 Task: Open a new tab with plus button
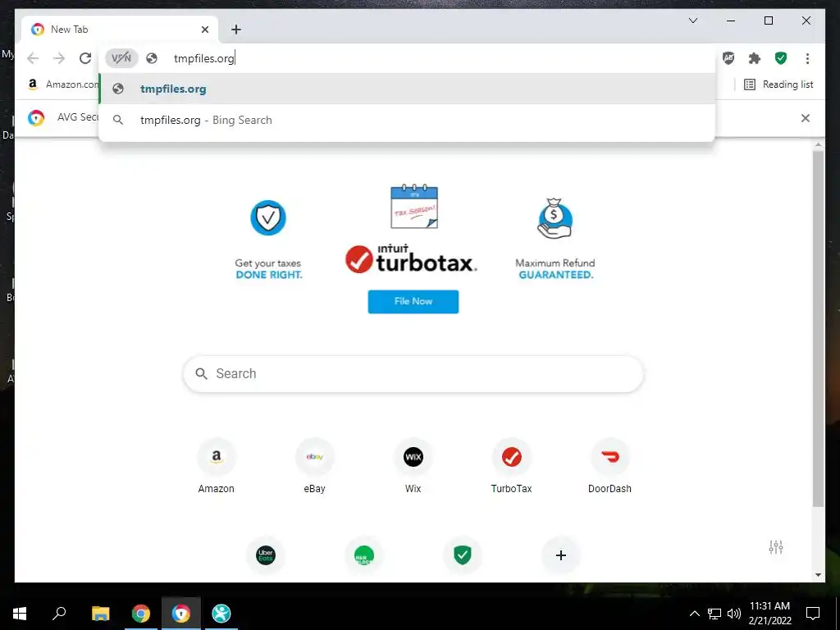pos(236,30)
